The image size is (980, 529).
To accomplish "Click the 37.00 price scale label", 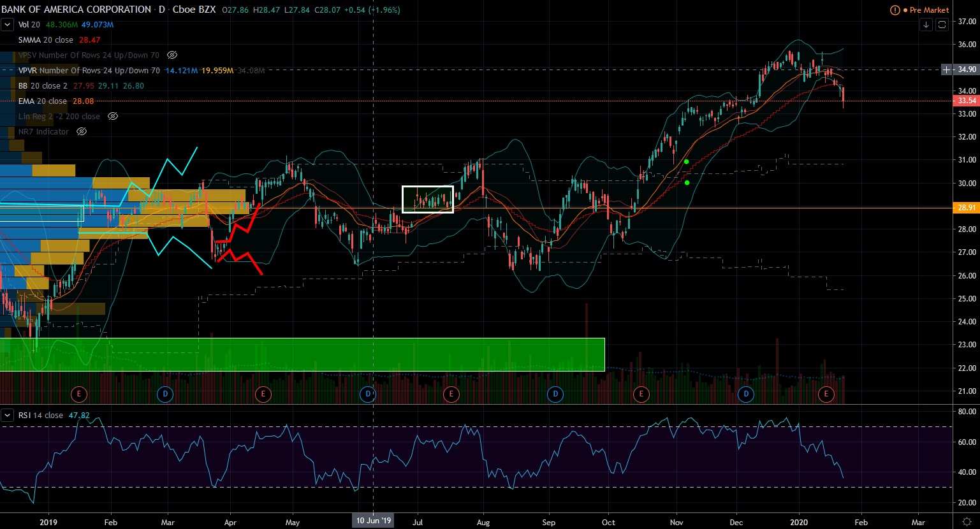I will (x=967, y=22).
